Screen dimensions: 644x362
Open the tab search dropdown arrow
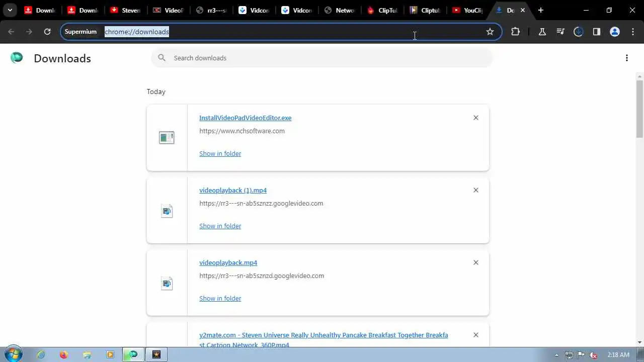coord(10,10)
